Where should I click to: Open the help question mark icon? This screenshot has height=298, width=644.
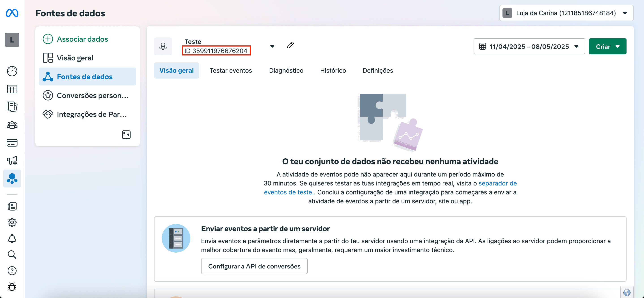point(12,271)
